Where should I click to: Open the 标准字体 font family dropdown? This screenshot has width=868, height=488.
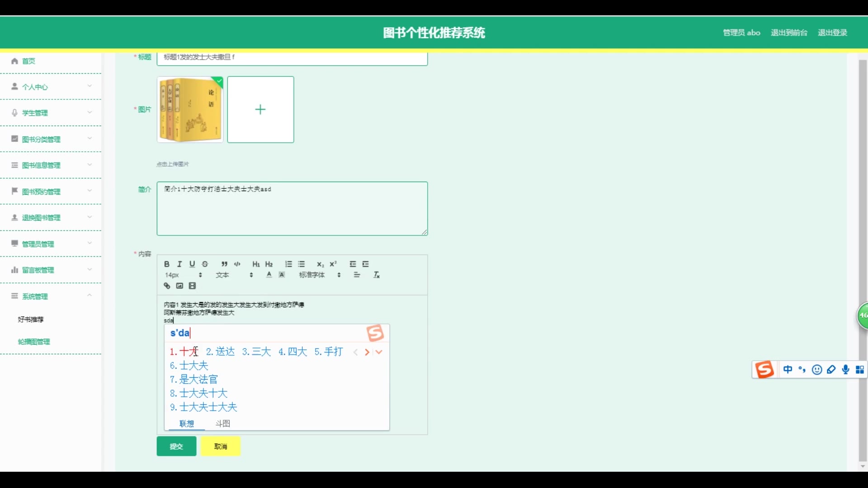(x=319, y=275)
